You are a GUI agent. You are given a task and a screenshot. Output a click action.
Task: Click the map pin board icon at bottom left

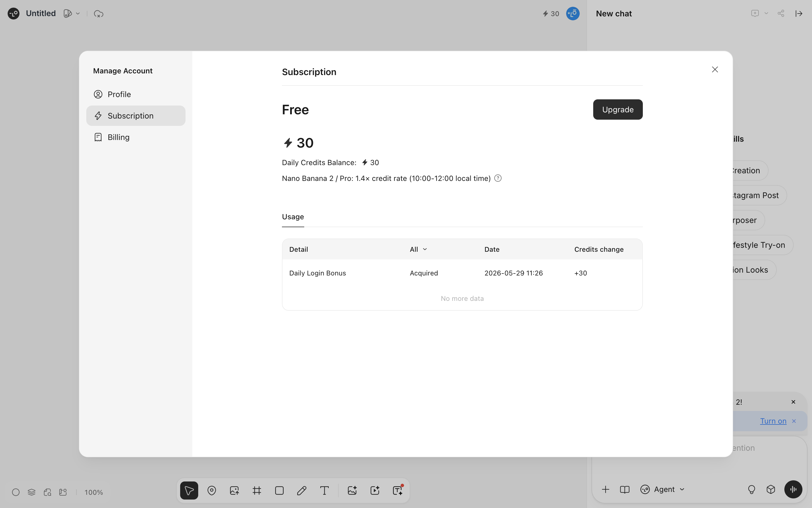click(x=63, y=492)
